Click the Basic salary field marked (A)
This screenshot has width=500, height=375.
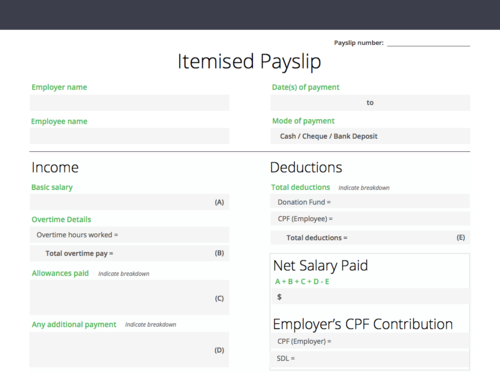pos(130,202)
